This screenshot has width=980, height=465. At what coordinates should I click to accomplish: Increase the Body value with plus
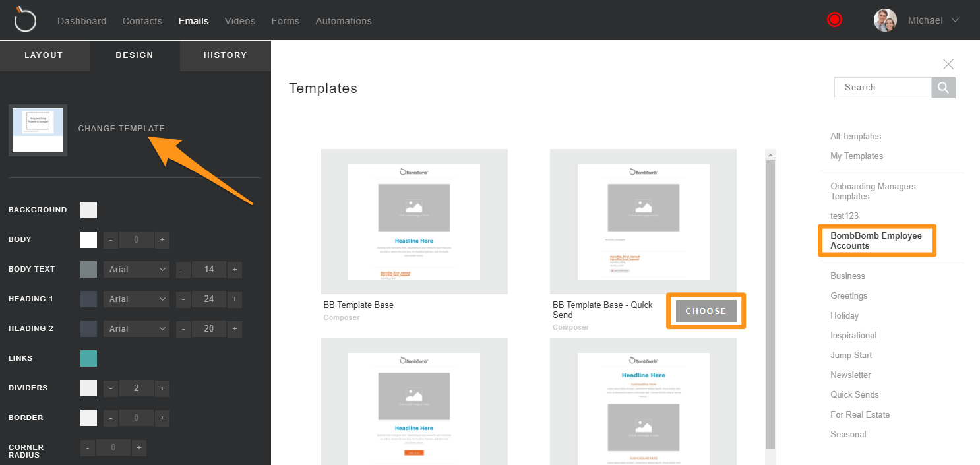pyautogui.click(x=162, y=240)
